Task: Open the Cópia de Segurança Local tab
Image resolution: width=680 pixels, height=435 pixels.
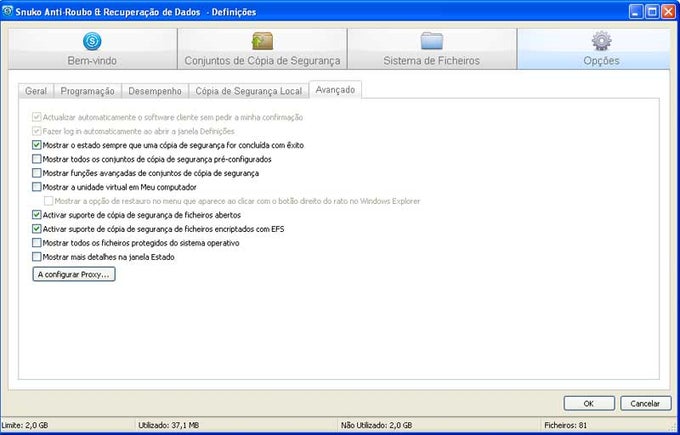Action: [x=248, y=91]
